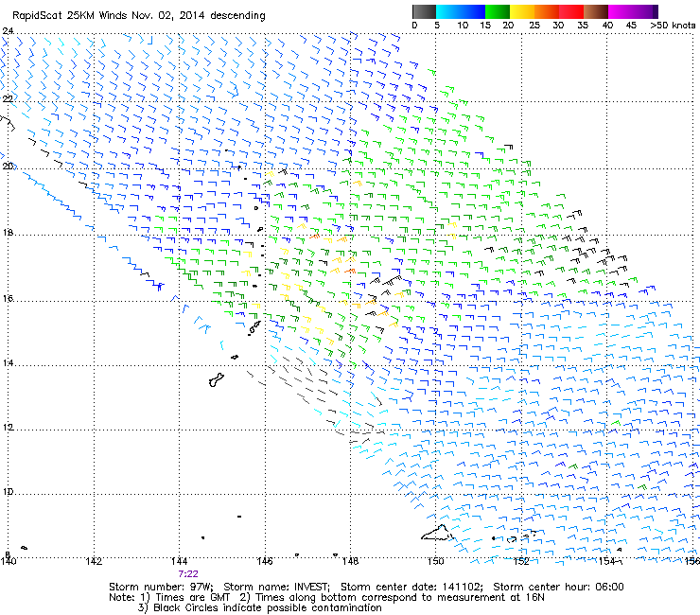Image resolution: width=700 pixels, height=615 pixels.
Task: Click latitude label '12' on left axis
Action: click(8, 428)
